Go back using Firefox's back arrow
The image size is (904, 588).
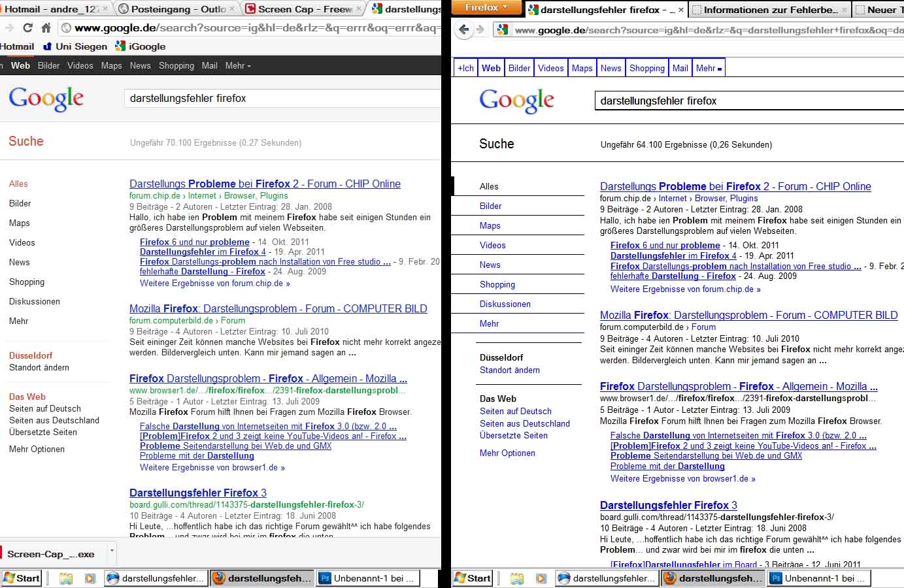click(x=464, y=29)
